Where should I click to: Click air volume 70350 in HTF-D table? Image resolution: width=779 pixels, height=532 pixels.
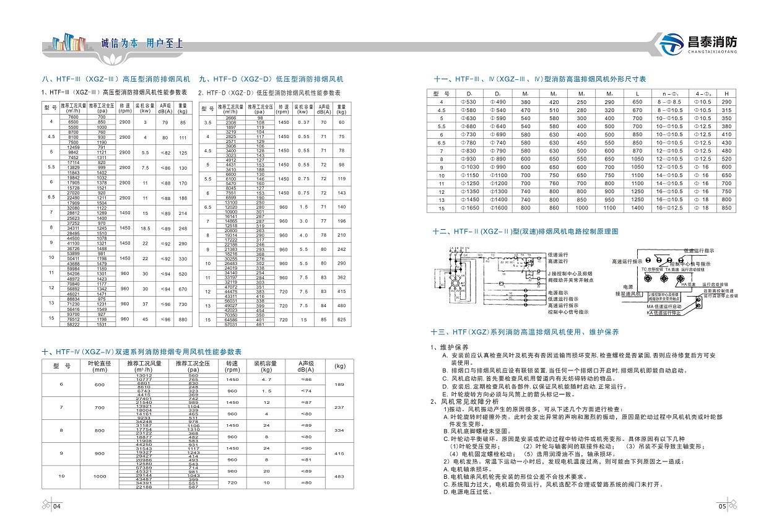[x=230, y=315]
